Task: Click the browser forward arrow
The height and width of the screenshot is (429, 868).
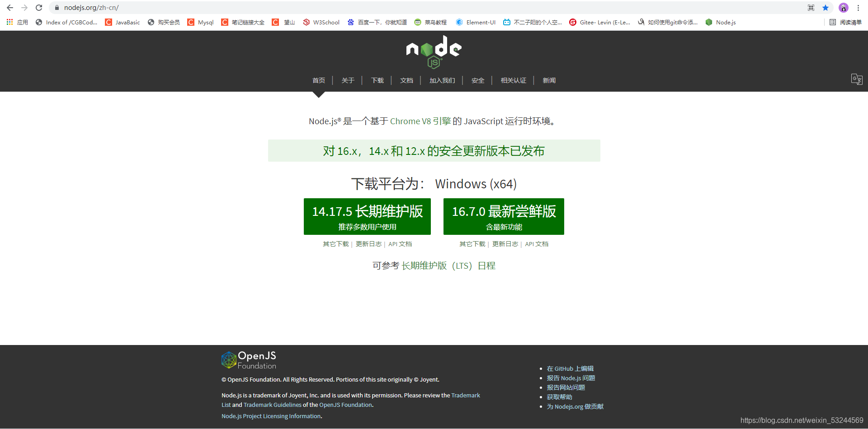Action: click(24, 8)
